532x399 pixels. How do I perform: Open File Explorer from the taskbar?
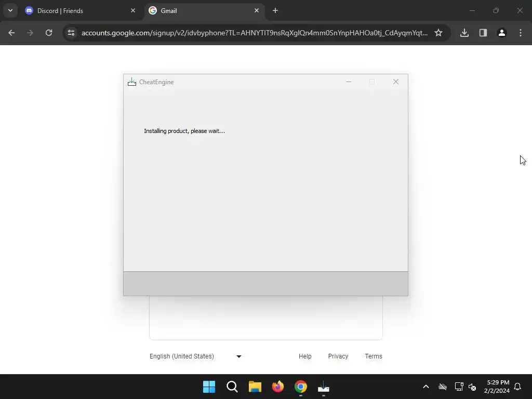(255, 387)
